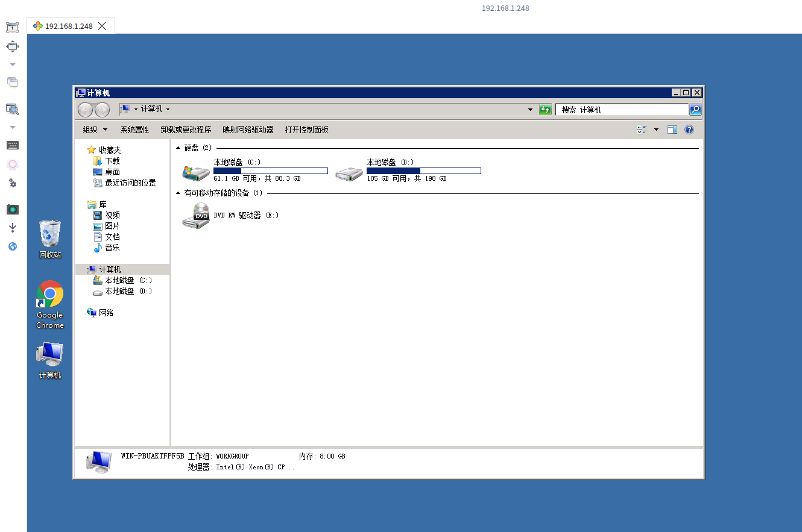Screen dimensions: 802x532
Task: Click 打开控制面板 in the toolbar
Action: pos(306,130)
